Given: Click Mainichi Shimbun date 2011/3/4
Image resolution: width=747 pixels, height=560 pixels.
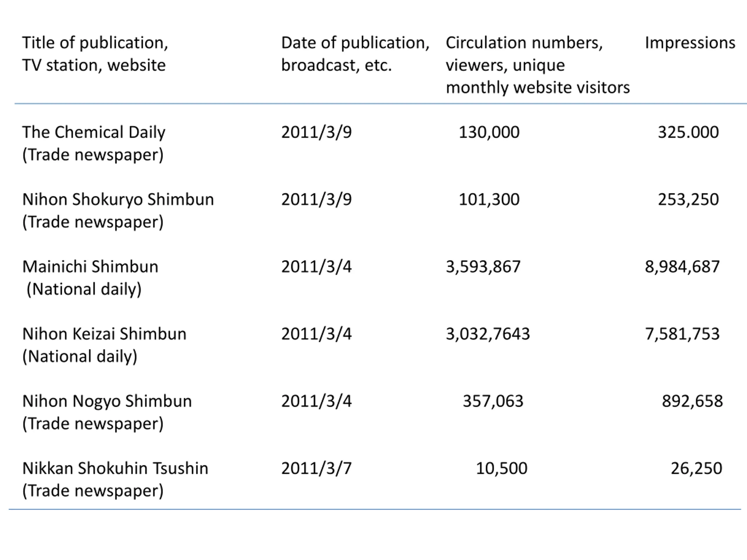Looking at the screenshot, I should point(316,267).
